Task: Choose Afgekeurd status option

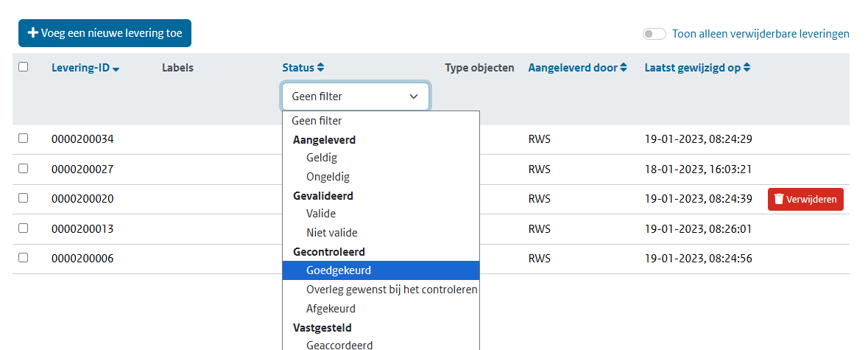Action: pyautogui.click(x=331, y=309)
